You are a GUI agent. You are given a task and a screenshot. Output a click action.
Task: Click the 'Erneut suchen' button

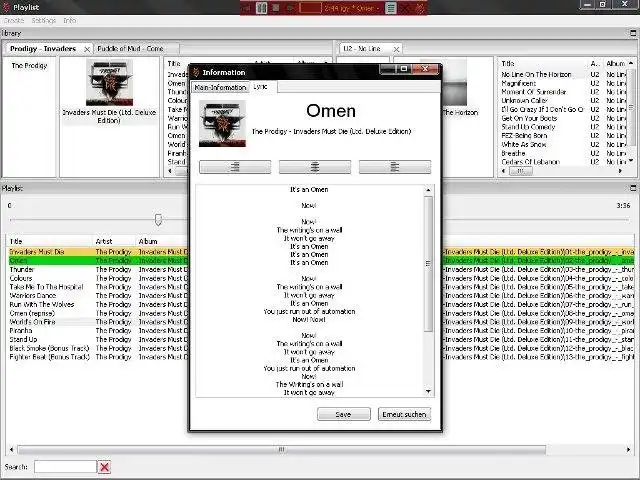tap(404, 414)
